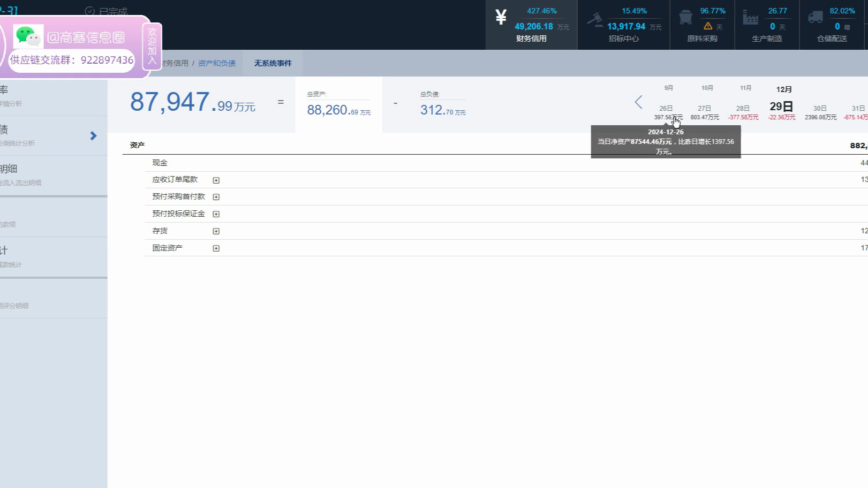Click the 欢迎加入 vertical button on banner
Screen dimensions: 868x488
(x=152, y=46)
